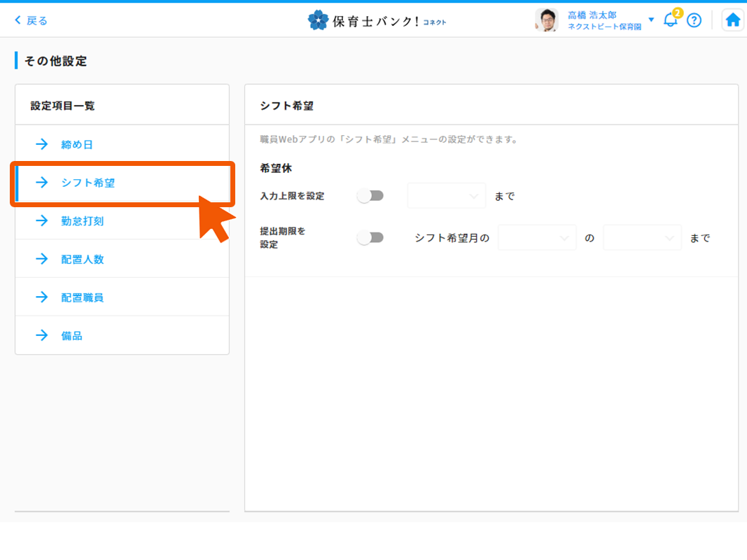The height and width of the screenshot is (560, 747).
Task: Click the arrow icon beside 備品
Action: (x=42, y=336)
